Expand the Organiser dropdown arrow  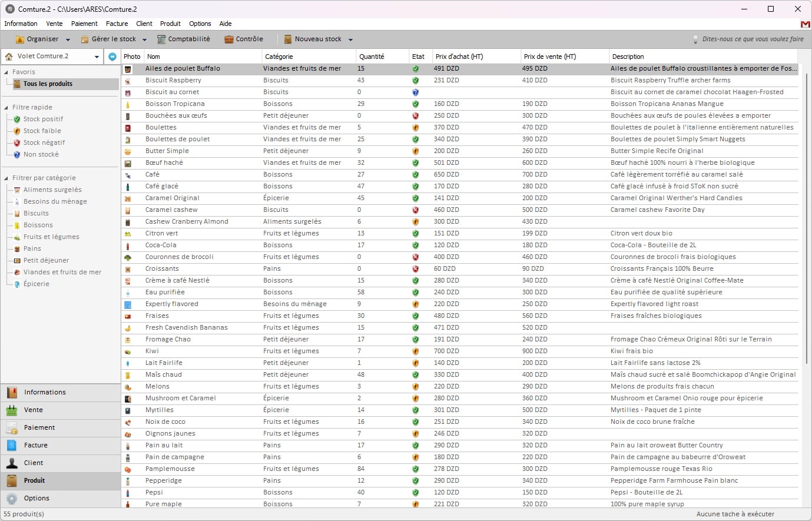coord(68,40)
